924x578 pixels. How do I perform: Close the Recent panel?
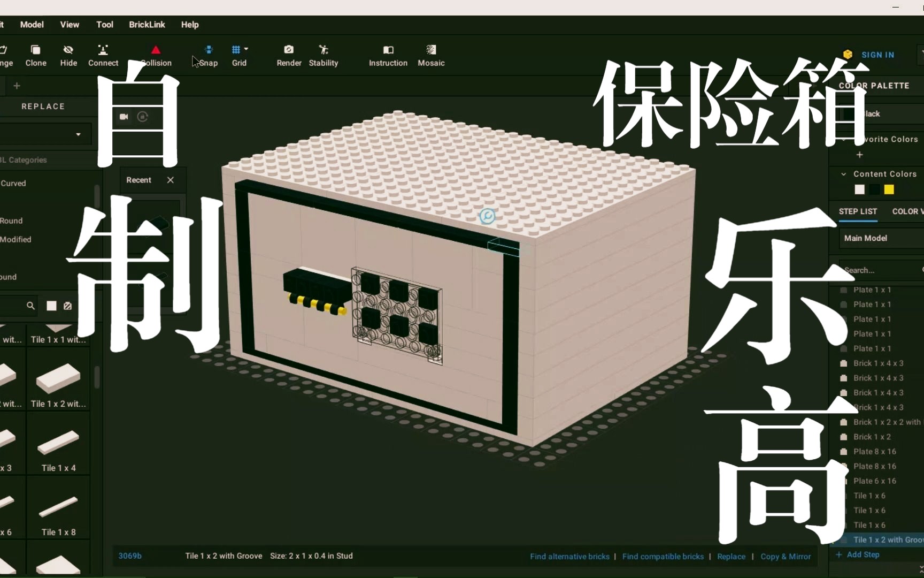pyautogui.click(x=171, y=180)
